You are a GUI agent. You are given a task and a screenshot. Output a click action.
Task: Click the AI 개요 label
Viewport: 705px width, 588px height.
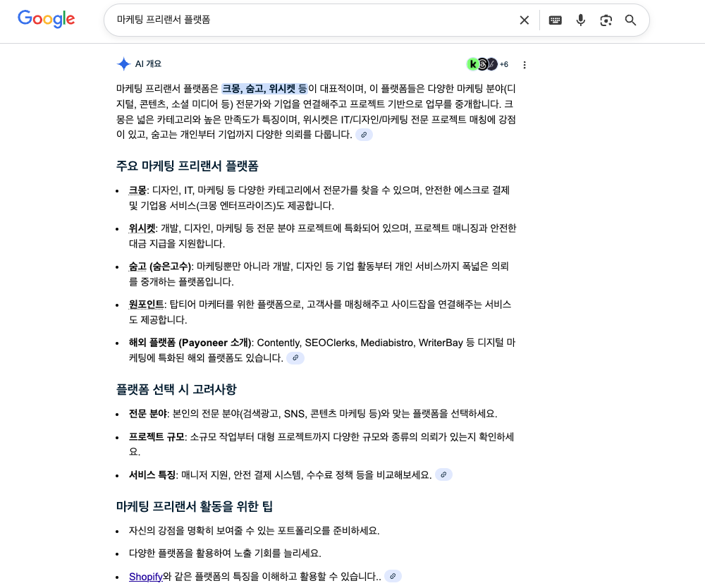point(148,63)
